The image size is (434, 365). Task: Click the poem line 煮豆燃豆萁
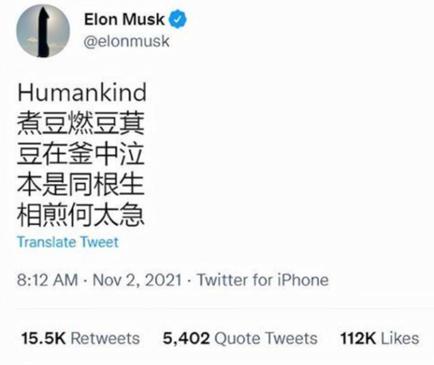click(x=81, y=123)
